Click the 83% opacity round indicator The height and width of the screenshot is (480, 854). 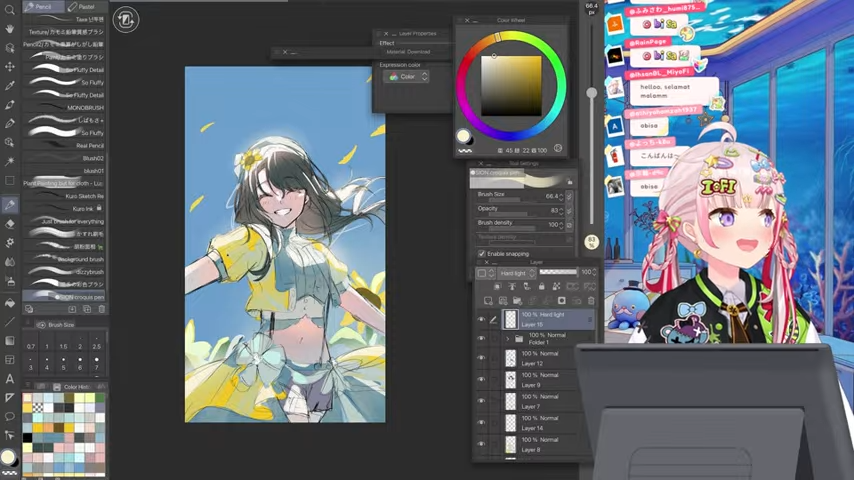(x=591, y=241)
